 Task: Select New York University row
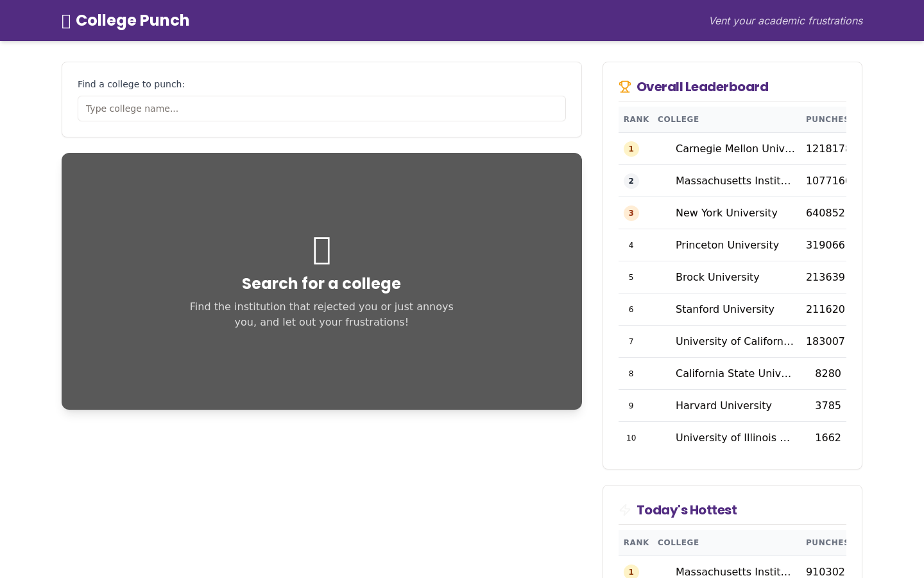coord(732,213)
